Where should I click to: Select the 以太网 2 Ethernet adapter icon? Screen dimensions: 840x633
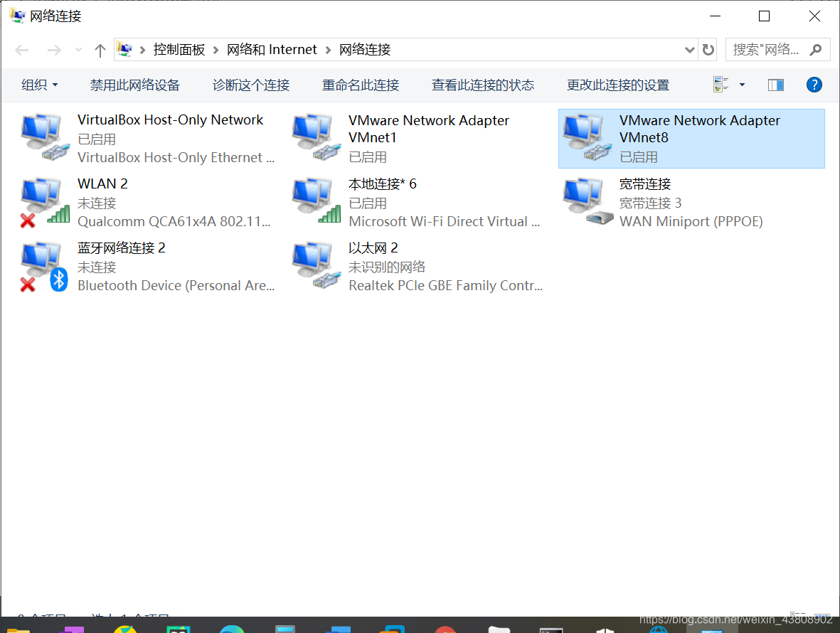317,266
